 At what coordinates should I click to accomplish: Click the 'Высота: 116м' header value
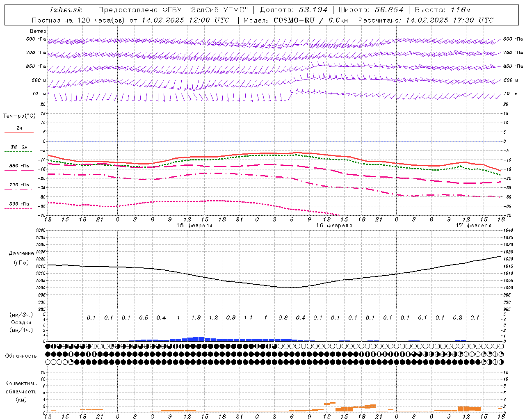tap(443, 10)
